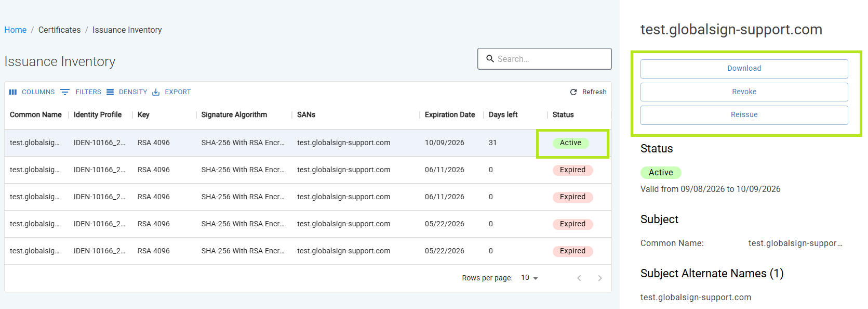Navigate to Home breadcrumb
868x309 pixels.
point(16,30)
